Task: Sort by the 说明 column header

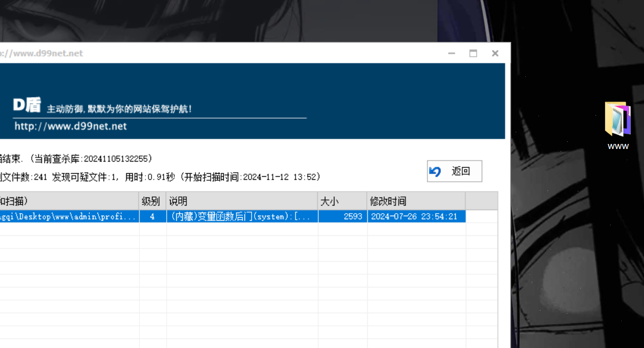Action: pyautogui.click(x=241, y=201)
